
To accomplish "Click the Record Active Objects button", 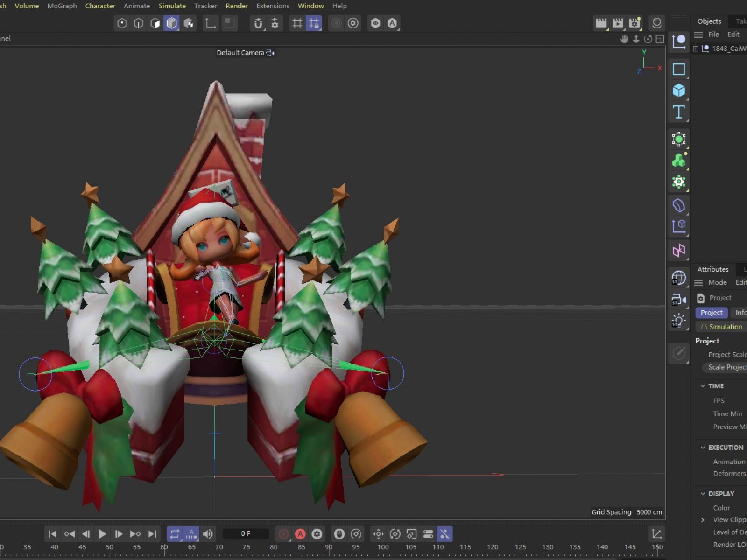I will tap(283, 534).
